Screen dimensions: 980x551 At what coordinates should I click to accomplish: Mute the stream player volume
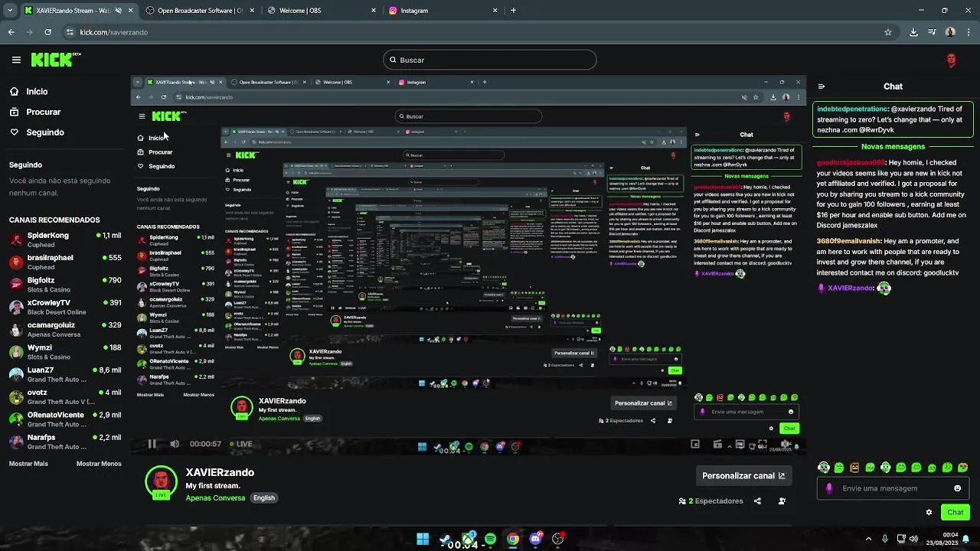(175, 444)
